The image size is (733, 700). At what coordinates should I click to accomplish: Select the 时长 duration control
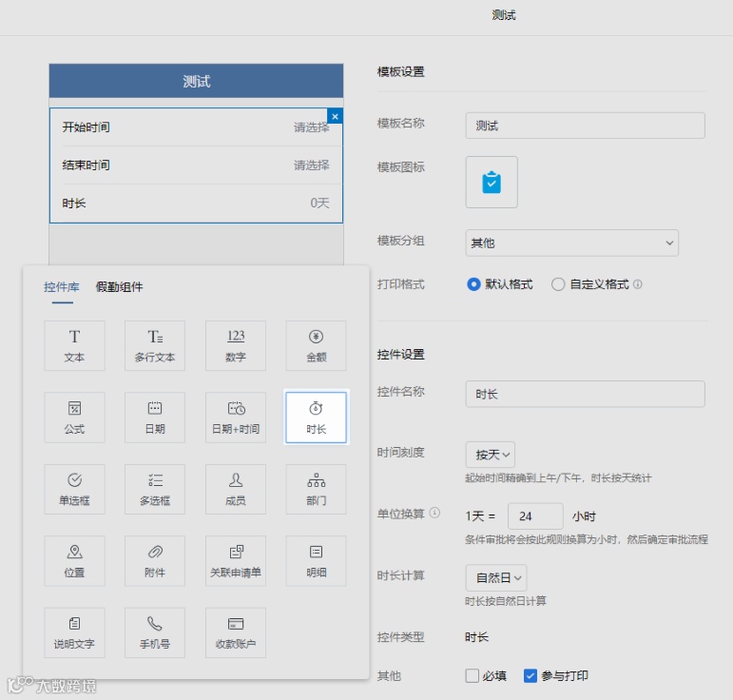coord(316,418)
